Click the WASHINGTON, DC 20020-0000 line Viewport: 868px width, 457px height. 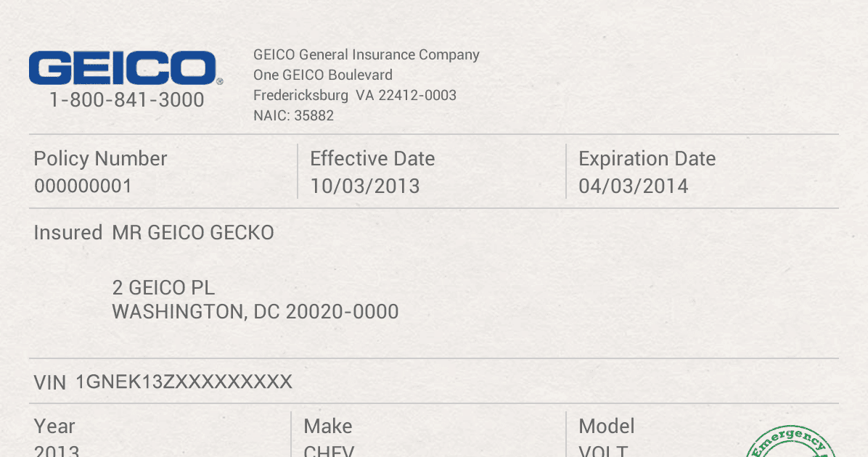[255, 312]
